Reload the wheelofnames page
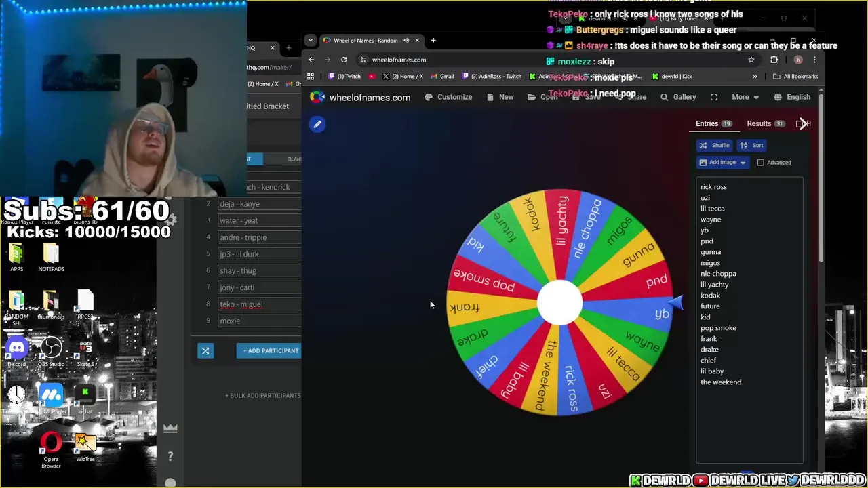Viewport: 868px width, 488px height. [344, 60]
